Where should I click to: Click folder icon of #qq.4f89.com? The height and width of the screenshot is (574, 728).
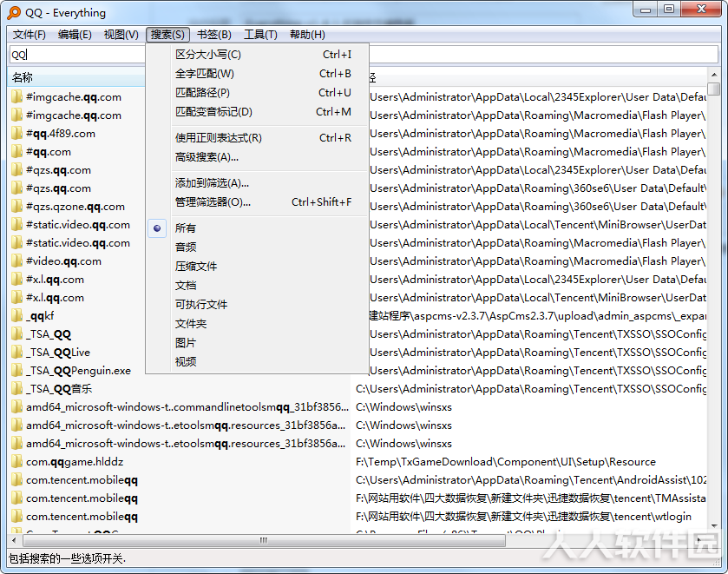click(x=16, y=134)
